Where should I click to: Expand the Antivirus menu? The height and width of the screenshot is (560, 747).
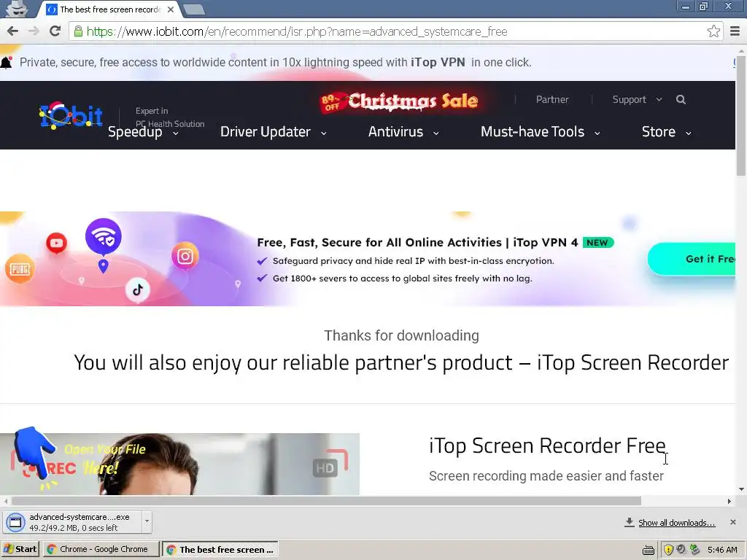pyautogui.click(x=403, y=132)
